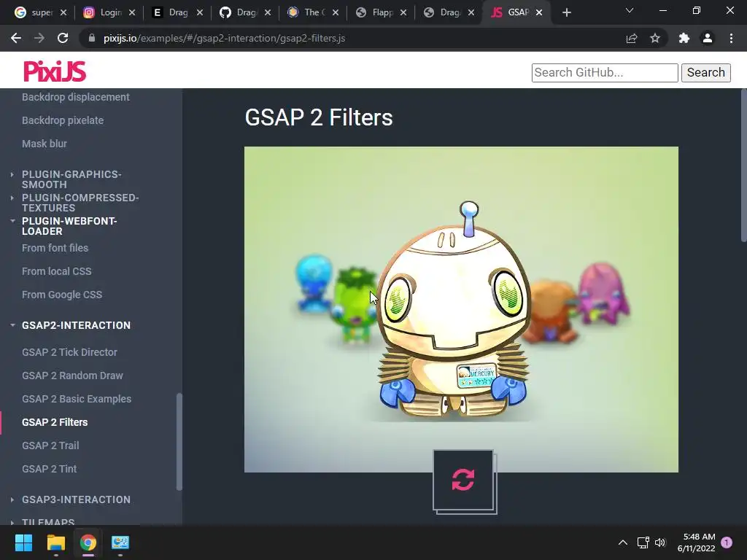Open From font files example

[x=55, y=248]
